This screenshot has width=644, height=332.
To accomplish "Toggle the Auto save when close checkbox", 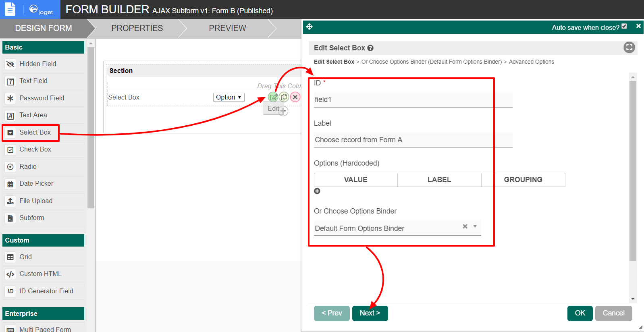I will pyautogui.click(x=624, y=27).
